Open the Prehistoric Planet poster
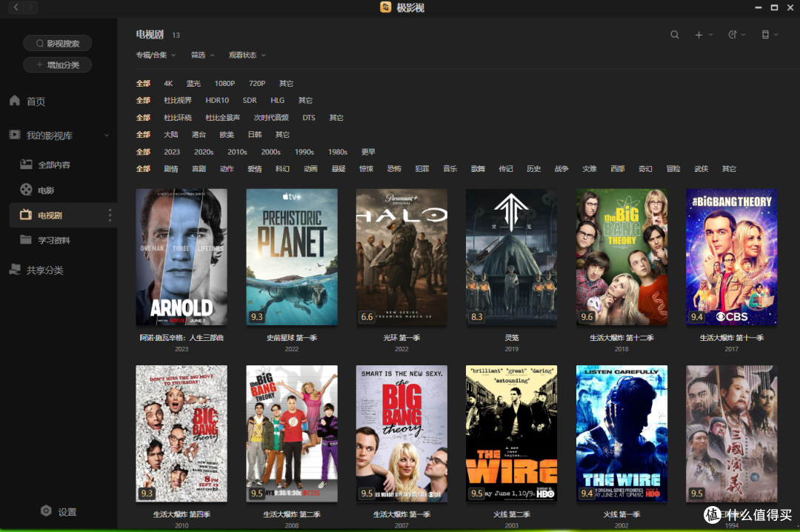 pos(292,257)
